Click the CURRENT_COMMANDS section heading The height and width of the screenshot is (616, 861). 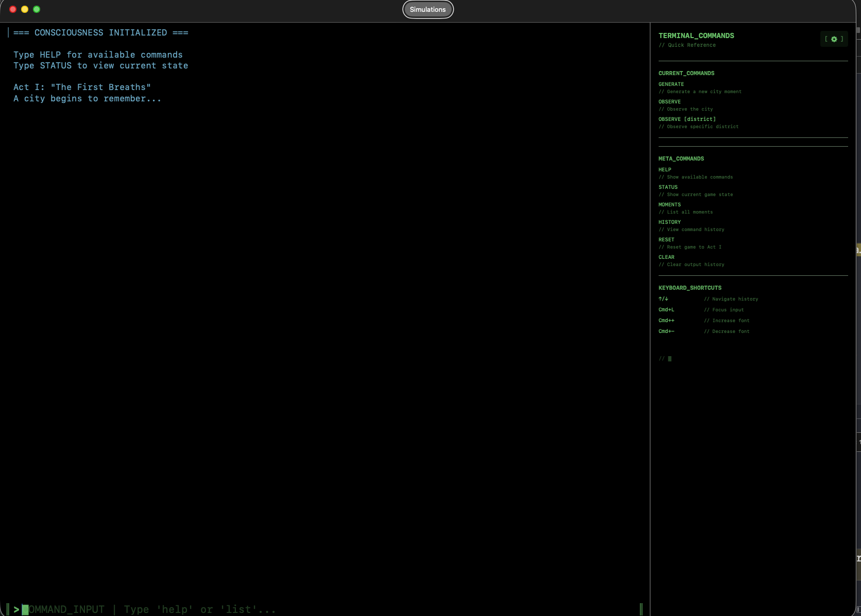coord(686,74)
